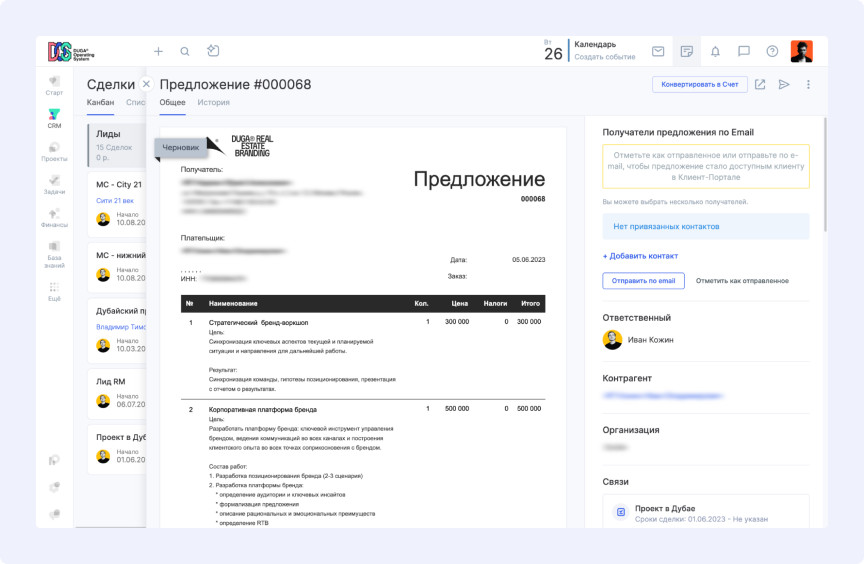Open search with the magnifier icon
This screenshot has height=564, width=864.
tap(185, 51)
